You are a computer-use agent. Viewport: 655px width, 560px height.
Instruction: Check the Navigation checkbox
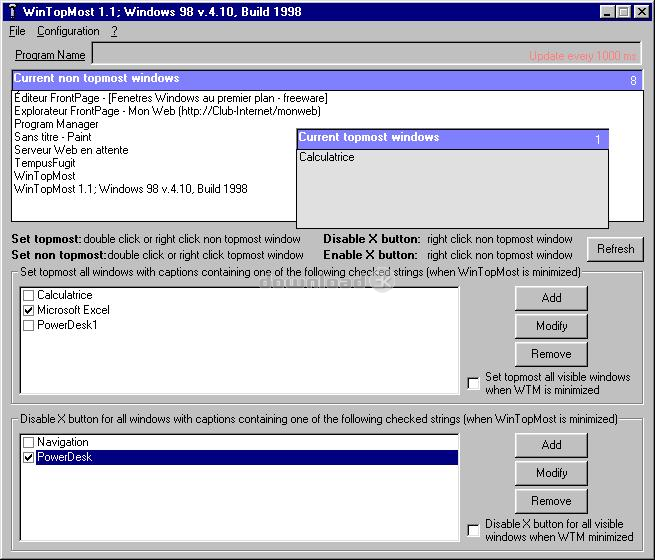click(28, 443)
